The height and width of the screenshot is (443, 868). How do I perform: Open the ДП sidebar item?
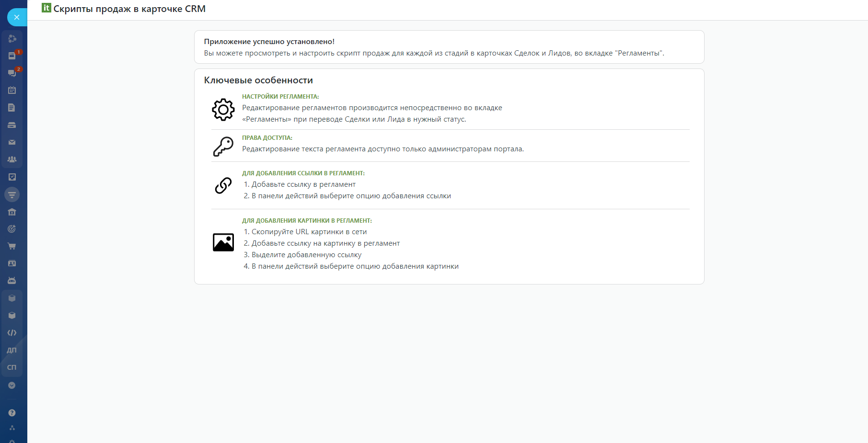tap(12, 350)
